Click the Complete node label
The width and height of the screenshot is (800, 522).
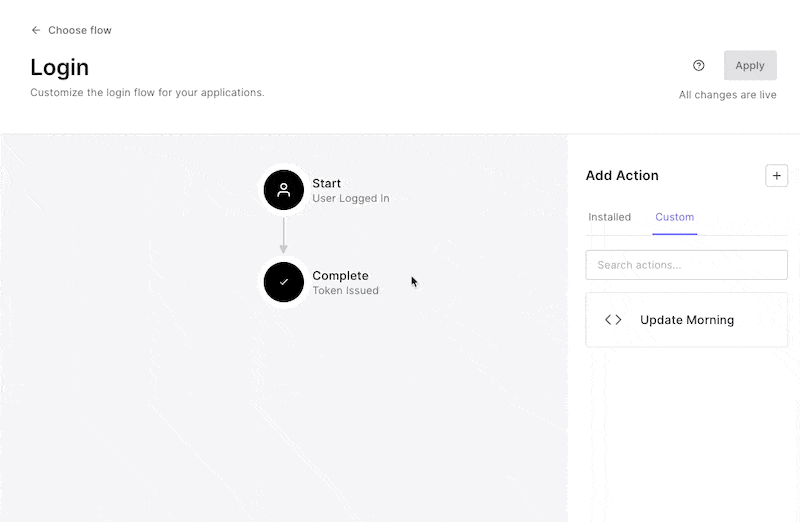[x=340, y=275]
